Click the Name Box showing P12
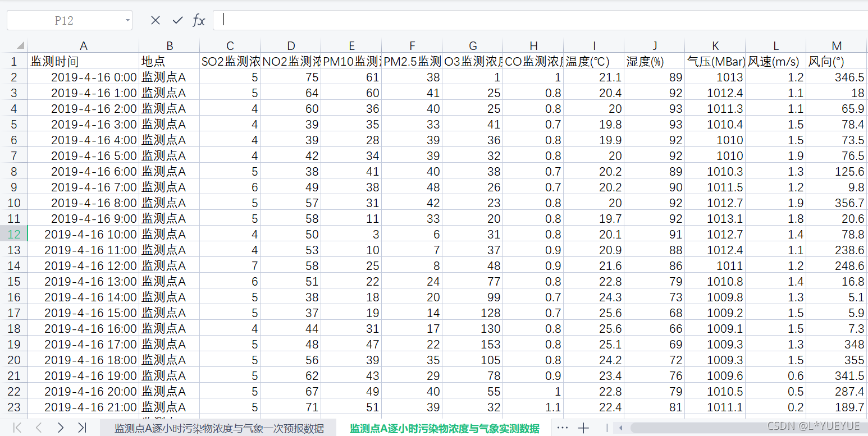The width and height of the screenshot is (868, 436). [x=70, y=20]
